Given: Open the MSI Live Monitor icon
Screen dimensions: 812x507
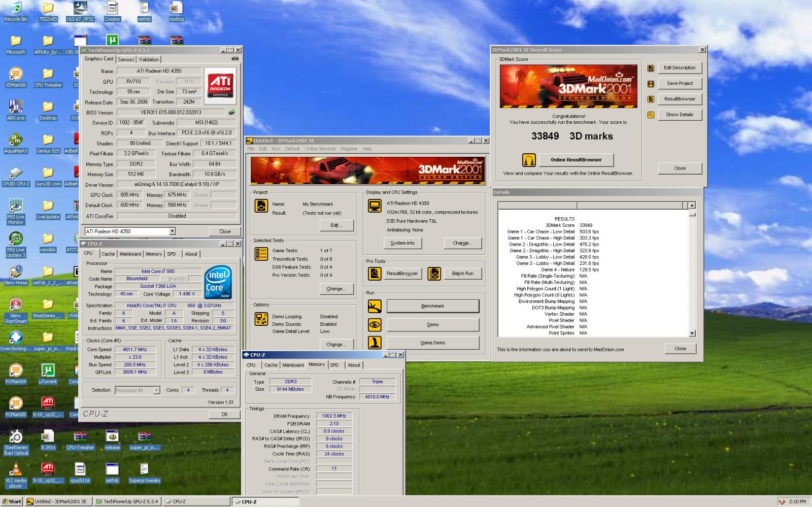Looking at the screenshot, I should tap(16, 212).
